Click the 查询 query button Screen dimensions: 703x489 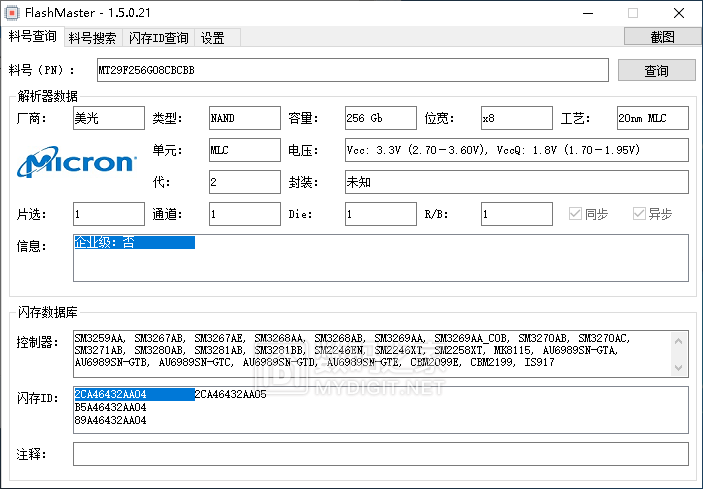[656, 70]
